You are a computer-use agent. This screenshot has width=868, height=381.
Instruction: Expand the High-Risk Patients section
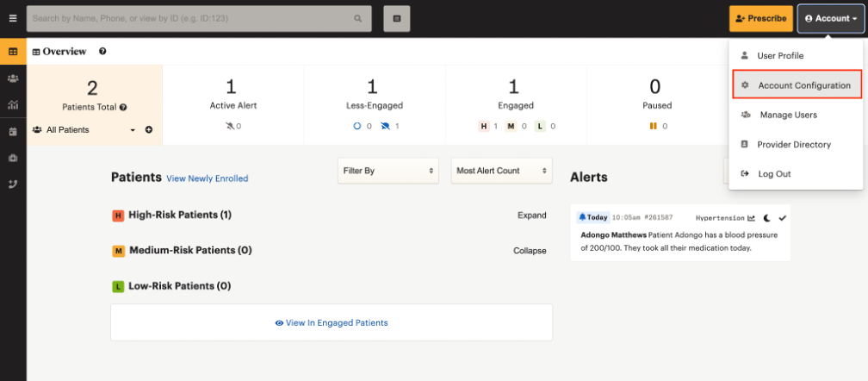coord(531,215)
